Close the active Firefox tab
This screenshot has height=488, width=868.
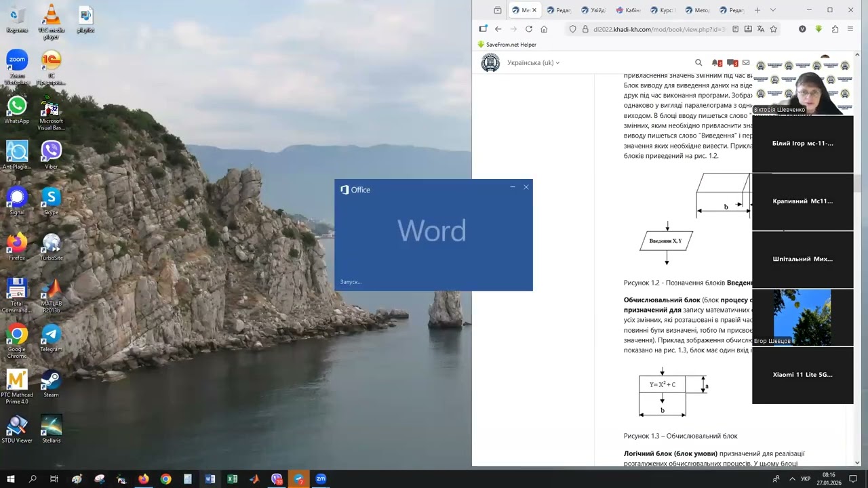pos(534,10)
